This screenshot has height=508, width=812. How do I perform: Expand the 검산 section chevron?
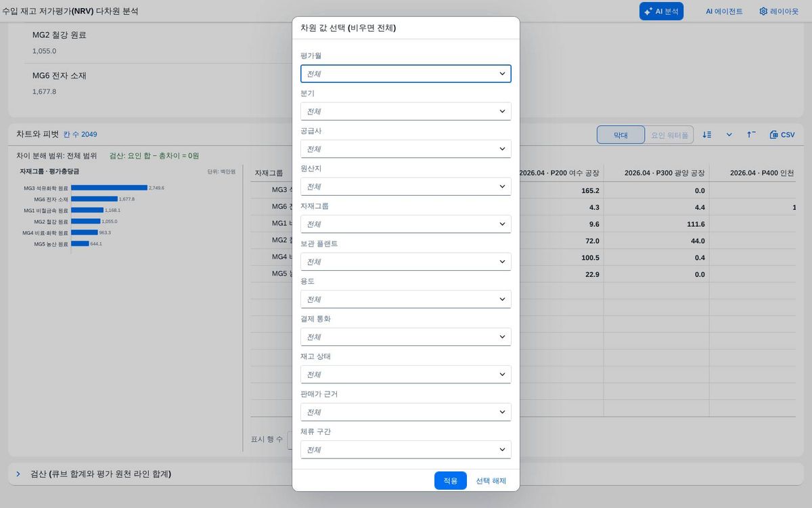[x=18, y=474]
